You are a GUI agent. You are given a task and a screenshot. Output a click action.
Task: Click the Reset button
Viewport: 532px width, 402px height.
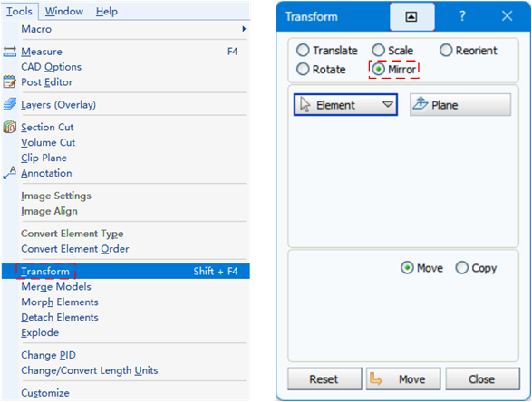pyautogui.click(x=324, y=378)
